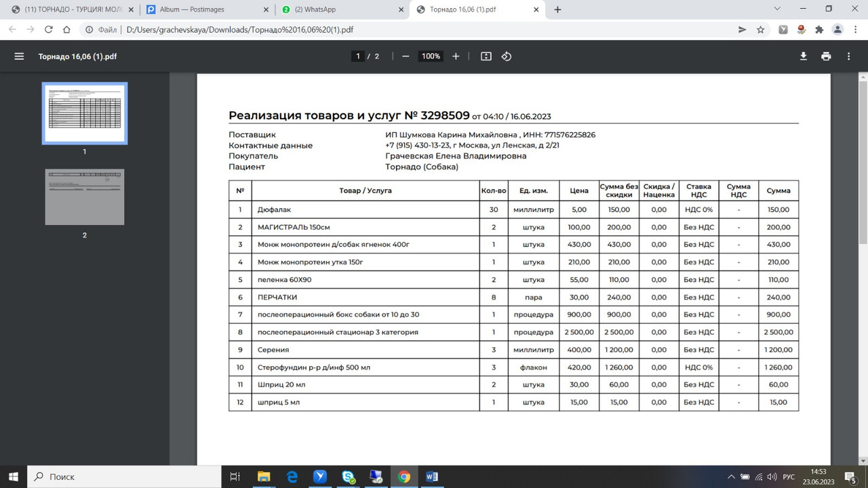The image size is (868, 488).
Task: Open the notification center icon
Action: 851,477
